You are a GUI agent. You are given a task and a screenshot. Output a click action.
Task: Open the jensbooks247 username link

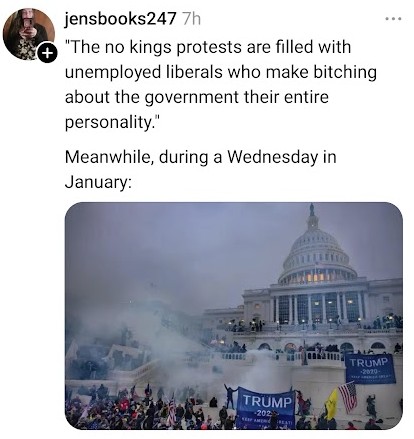120,19
